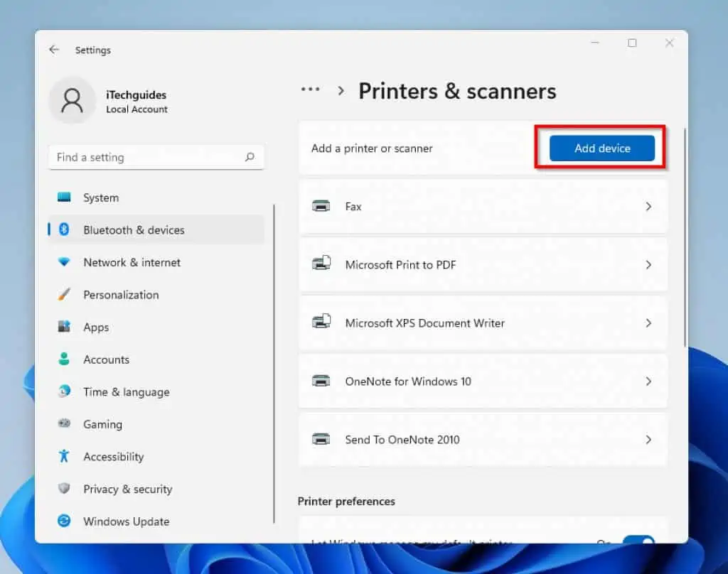Viewport: 728px width, 574px height.
Task: Open the Network & internet settings icon
Action: coord(65,262)
